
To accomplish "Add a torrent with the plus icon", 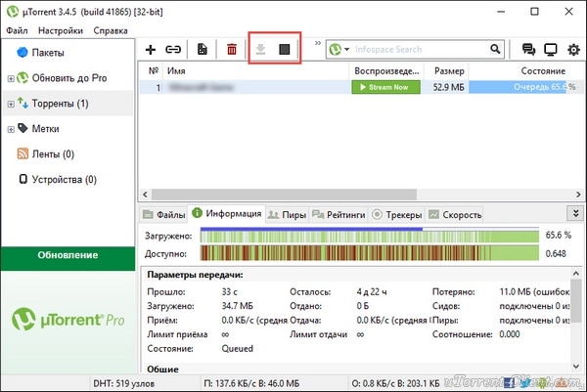I will coord(151,50).
